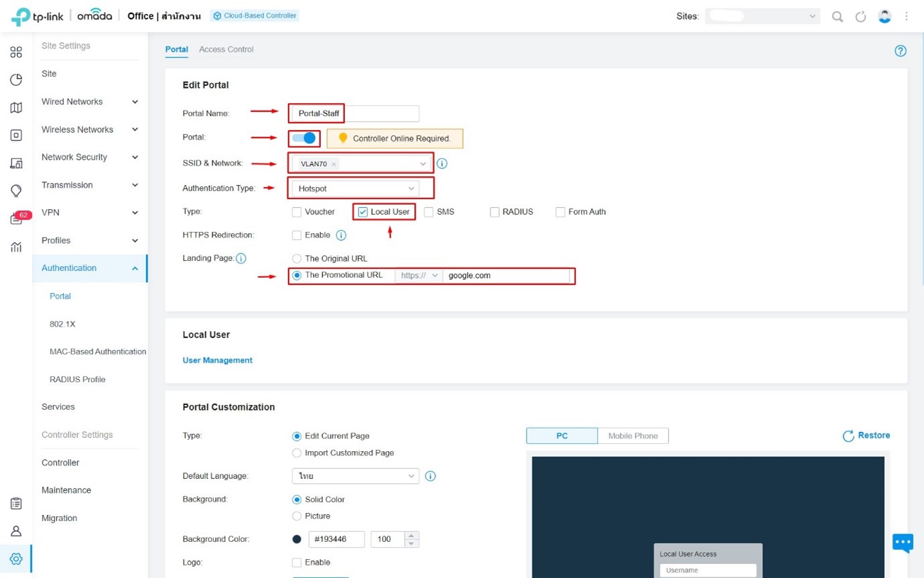Click the refresh icon in top bar
Viewport: 924px width, 578px height.
(861, 16)
